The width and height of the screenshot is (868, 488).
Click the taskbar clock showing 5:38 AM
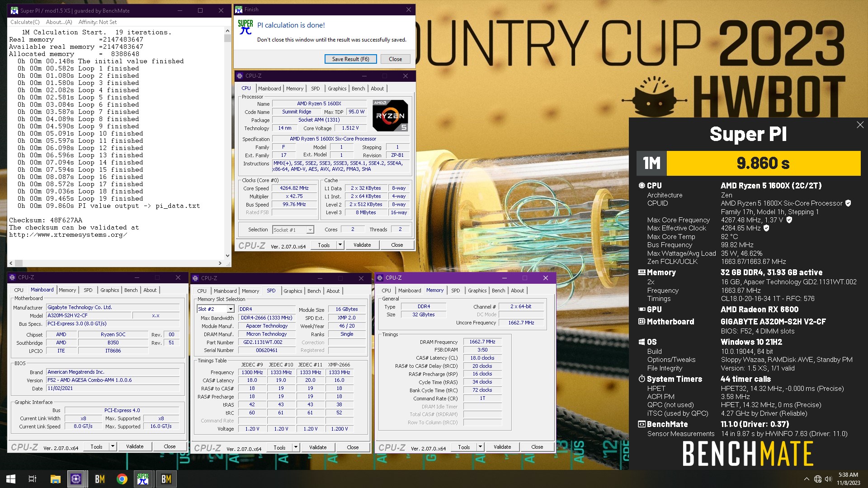coord(848,479)
